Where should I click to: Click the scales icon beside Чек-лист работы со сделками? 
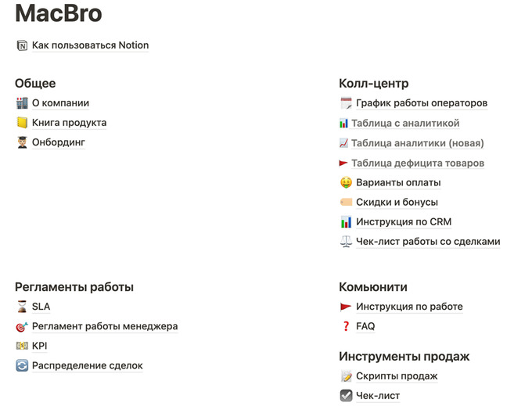pos(346,242)
